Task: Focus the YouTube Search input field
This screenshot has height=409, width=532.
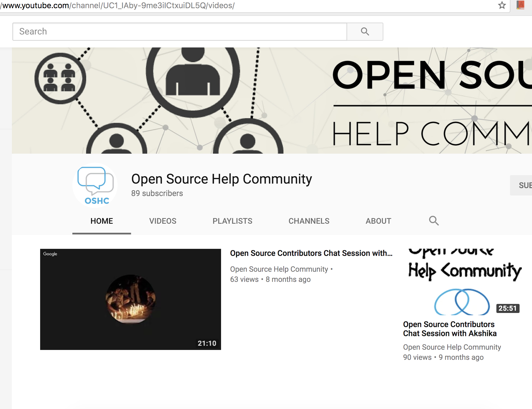Action: tap(180, 32)
